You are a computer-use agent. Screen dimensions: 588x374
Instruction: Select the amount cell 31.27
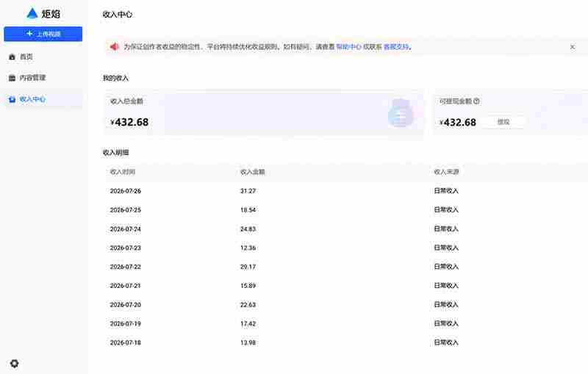pos(248,191)
